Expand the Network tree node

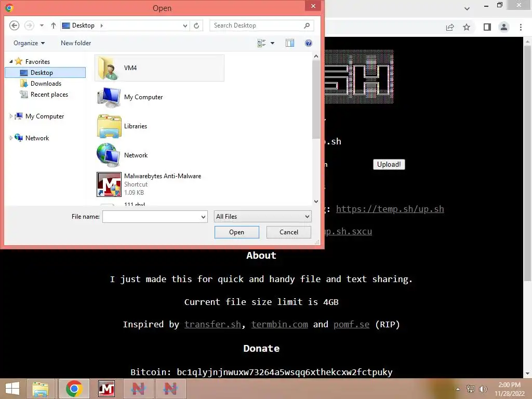(11, 138)
